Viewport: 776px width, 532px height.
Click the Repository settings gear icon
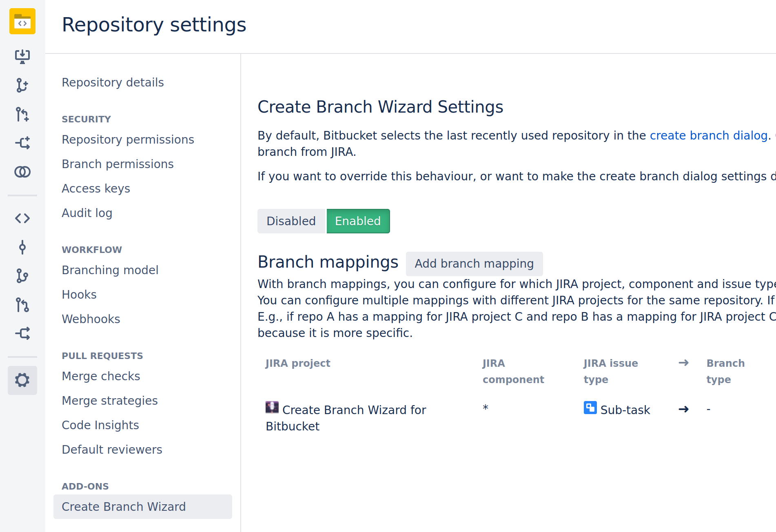point(22,380)
